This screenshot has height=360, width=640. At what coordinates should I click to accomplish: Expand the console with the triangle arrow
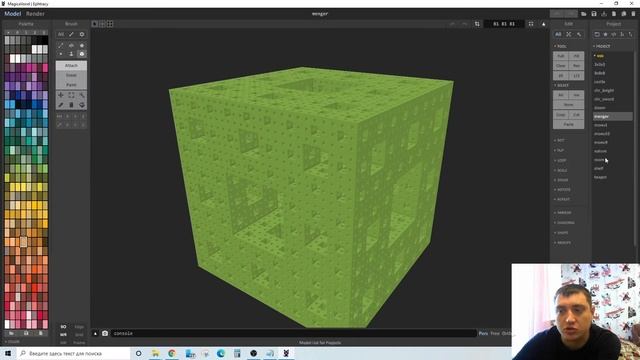click(95, 333)
